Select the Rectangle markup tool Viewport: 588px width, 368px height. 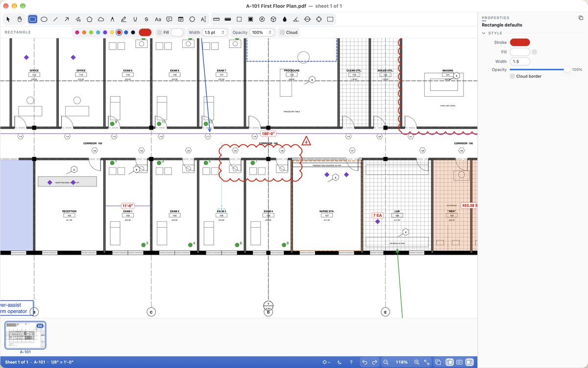click(x=32, y=19)
